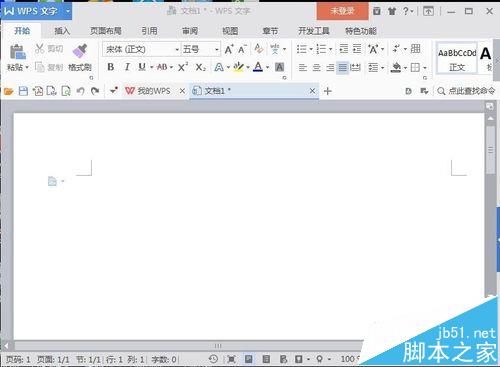
Task: Click Undo arrow in quick toolbar
Action: pos(80,91)
